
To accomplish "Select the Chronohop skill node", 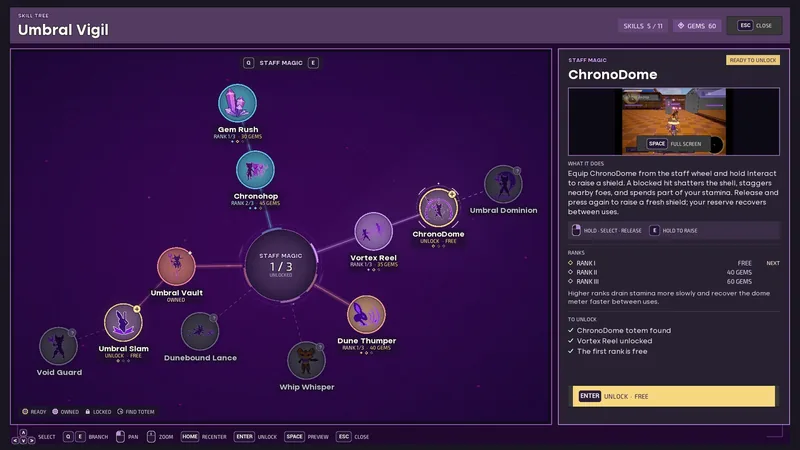I will [x=255, y=170].
